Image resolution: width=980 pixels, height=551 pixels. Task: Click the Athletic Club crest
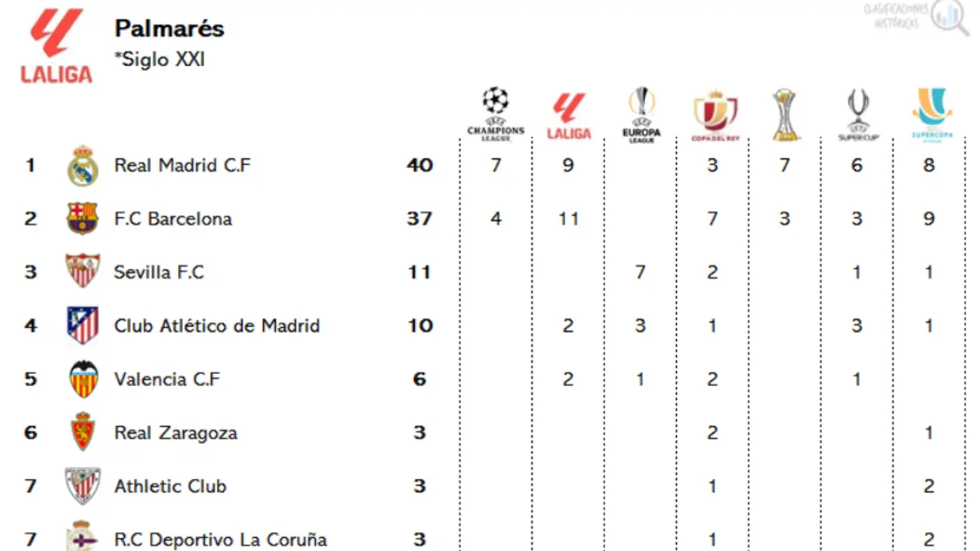tap(82, 487)
